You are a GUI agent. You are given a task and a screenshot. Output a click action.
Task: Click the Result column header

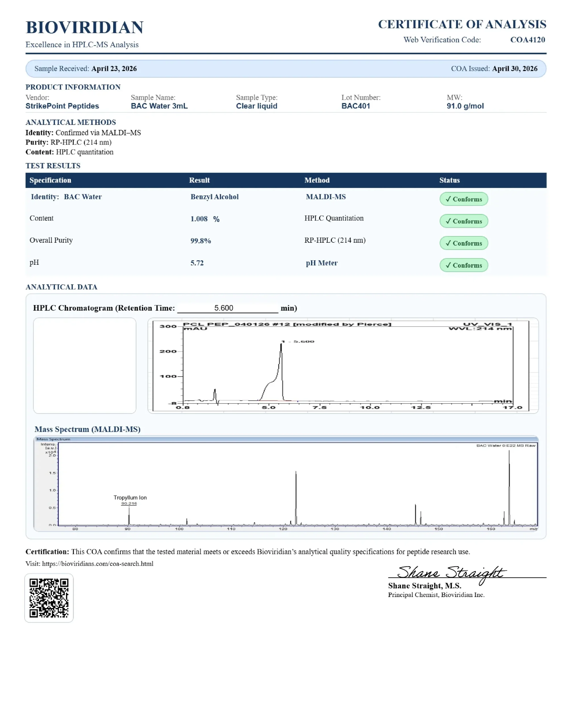click(199, 180)
